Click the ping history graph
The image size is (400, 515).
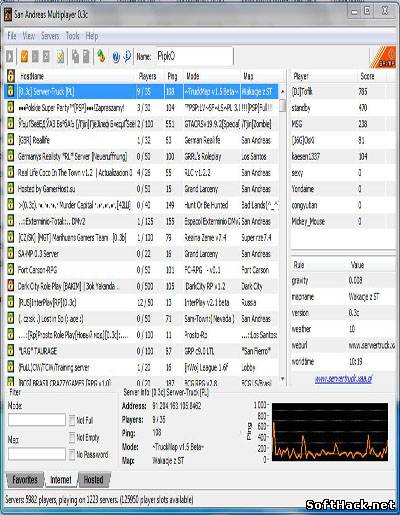pos(330,432)
